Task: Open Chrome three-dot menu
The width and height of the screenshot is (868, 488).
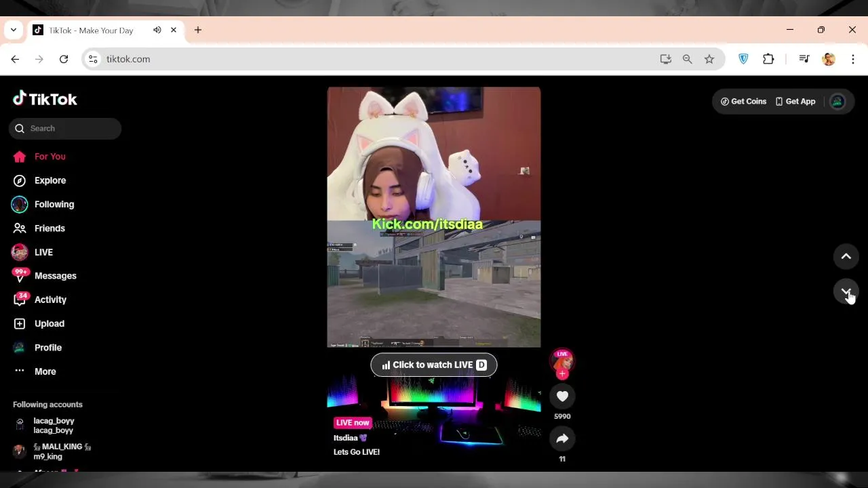Action: click(853, 59)
